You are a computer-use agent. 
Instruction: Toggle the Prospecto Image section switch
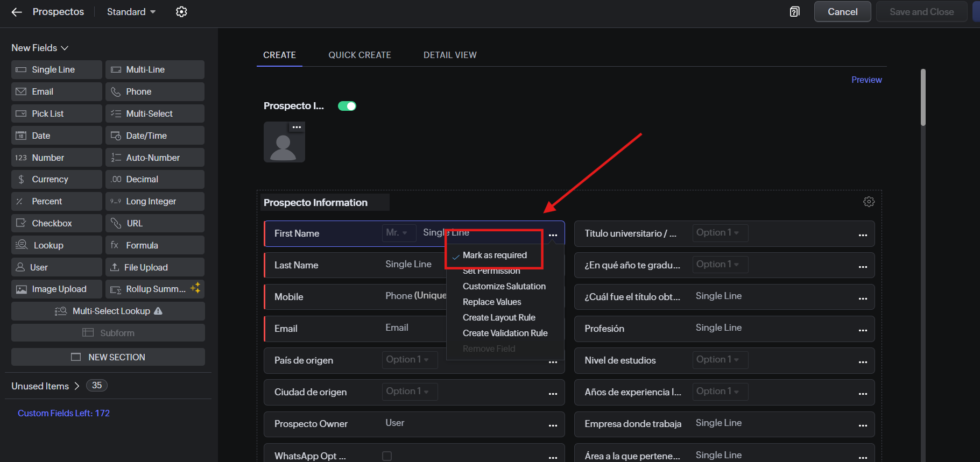tap(347, 106)
